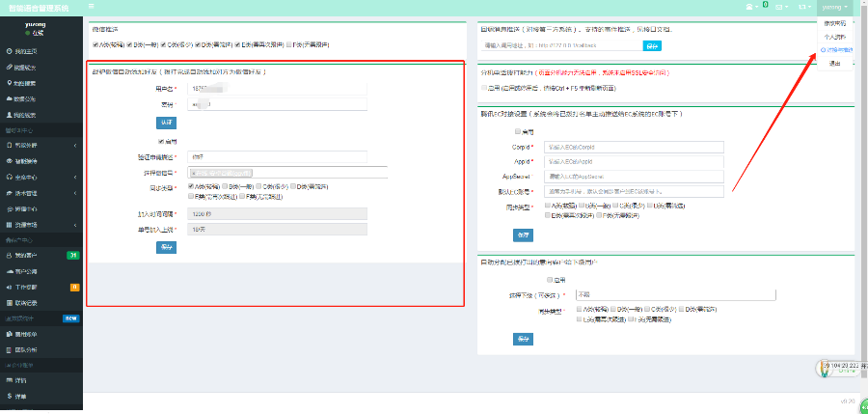Uncheck A类 sync type in the WeChat auto-add panel
Image resolution: width=868 pixels, height=414 pixels.
191,187
